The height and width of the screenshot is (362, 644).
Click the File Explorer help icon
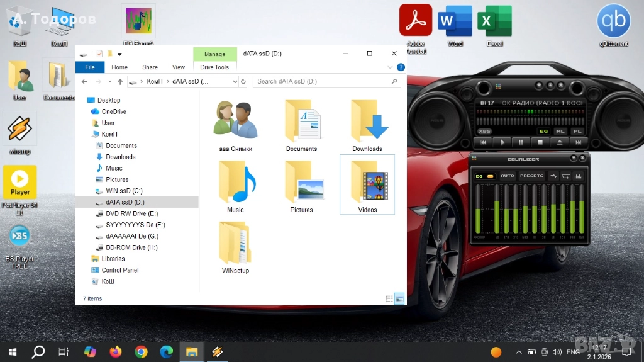pos(401,67)
